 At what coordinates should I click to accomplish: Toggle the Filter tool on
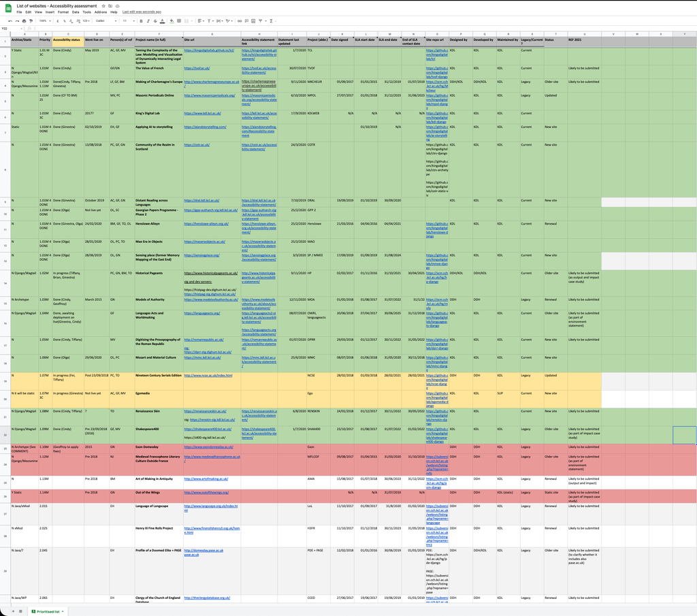[x=259, y=21]
